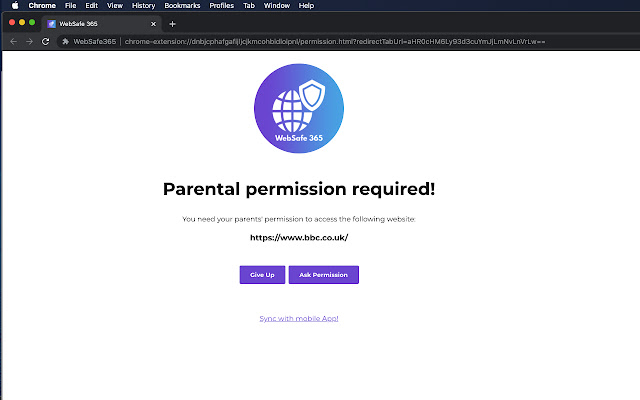This screenshot has width=640, height=400.
Task: Open the Sync with mobile App link
Action: coord(299,318)
